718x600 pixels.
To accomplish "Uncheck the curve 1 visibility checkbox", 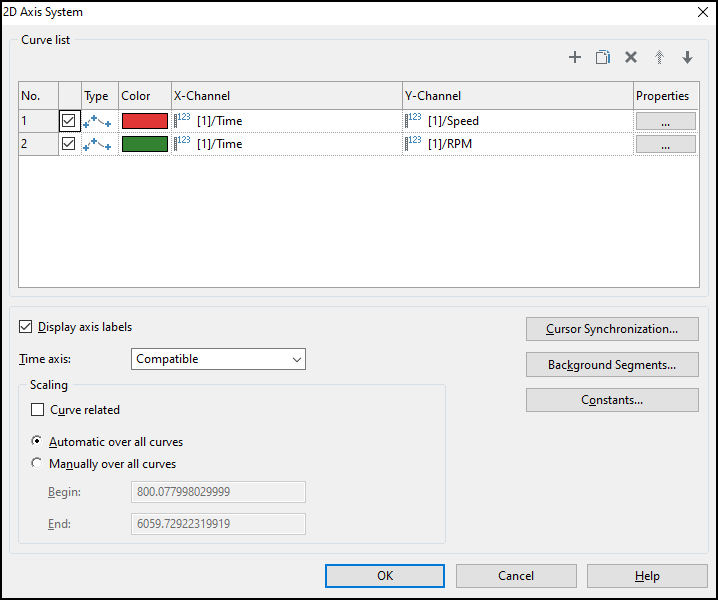I will 68,121.
